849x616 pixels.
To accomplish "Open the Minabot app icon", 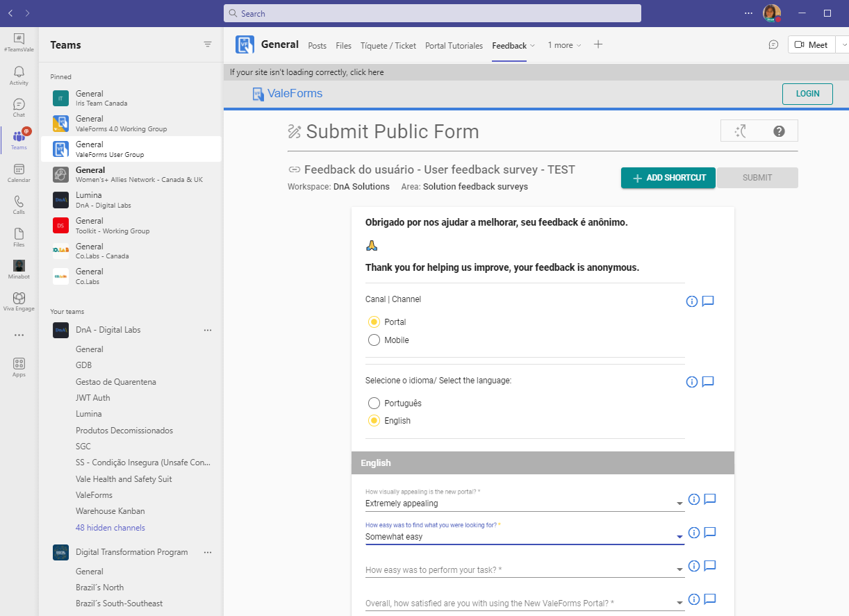I will [x=19, y=269].
